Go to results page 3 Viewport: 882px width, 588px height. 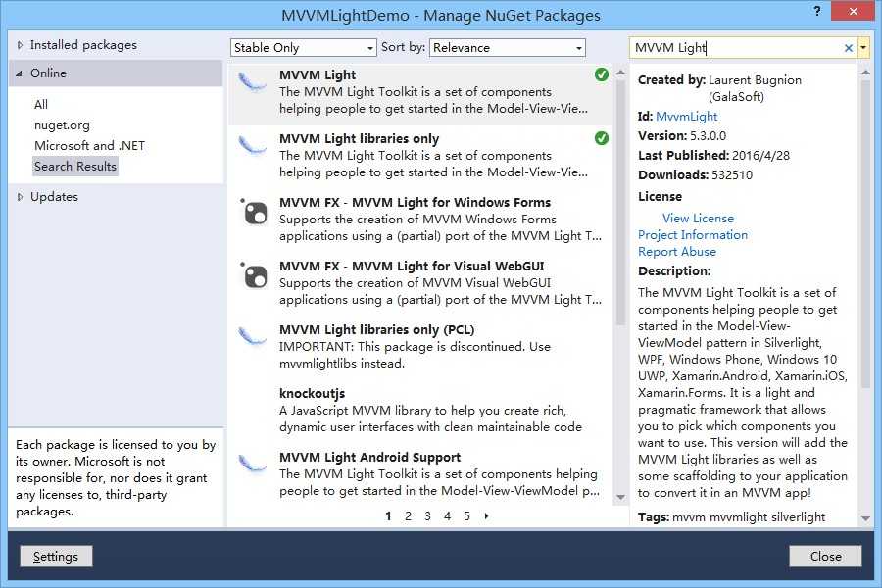tap(427, 516)
